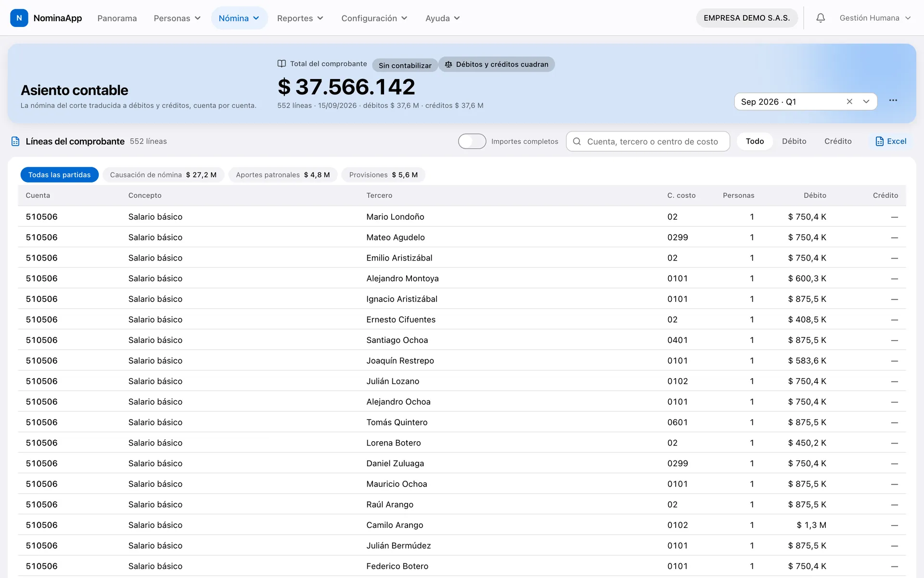Select the Todo filter
924x578 pixels.
click(755, 141)
